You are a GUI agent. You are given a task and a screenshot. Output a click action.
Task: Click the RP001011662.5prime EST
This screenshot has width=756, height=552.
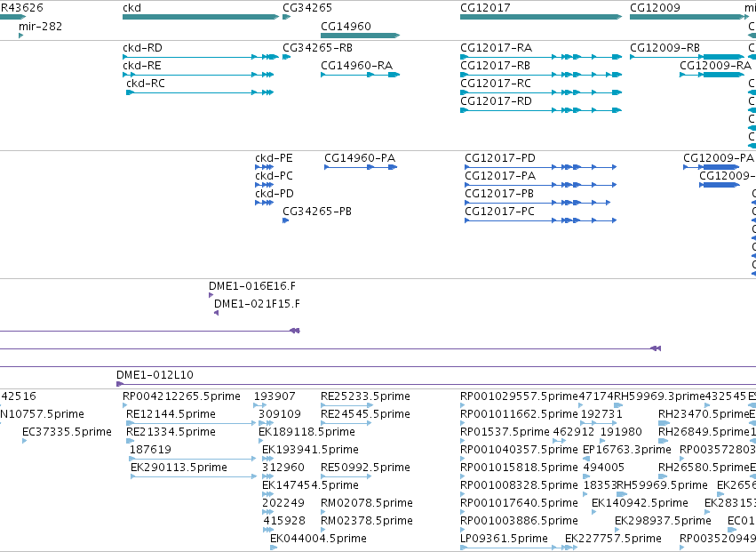[x=463, y=423]
